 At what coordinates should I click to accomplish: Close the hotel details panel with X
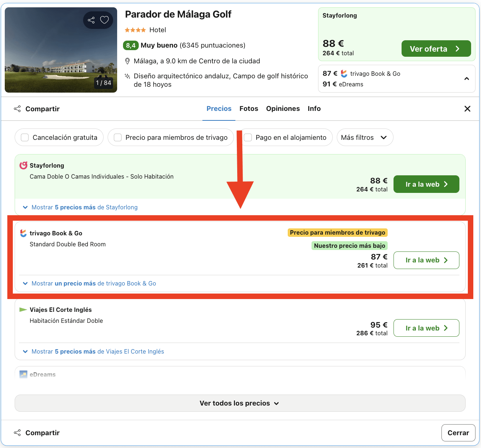click(x=467, y=109)
